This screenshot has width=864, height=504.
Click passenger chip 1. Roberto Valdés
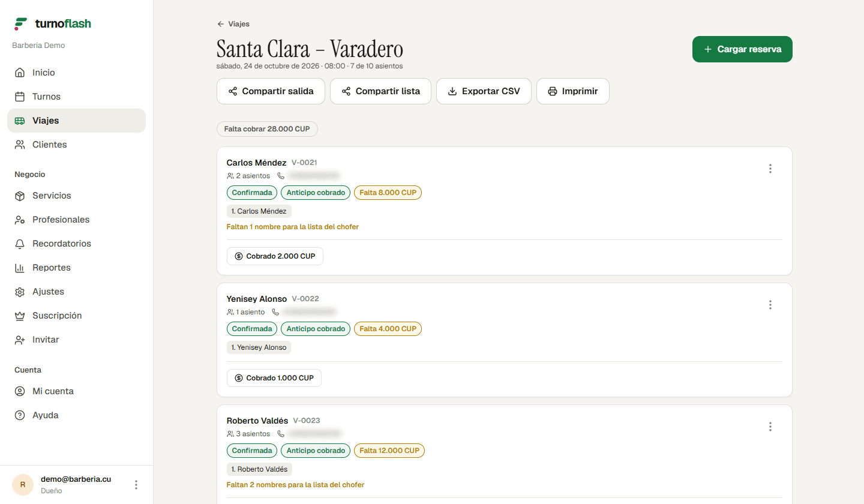point(259,469)
